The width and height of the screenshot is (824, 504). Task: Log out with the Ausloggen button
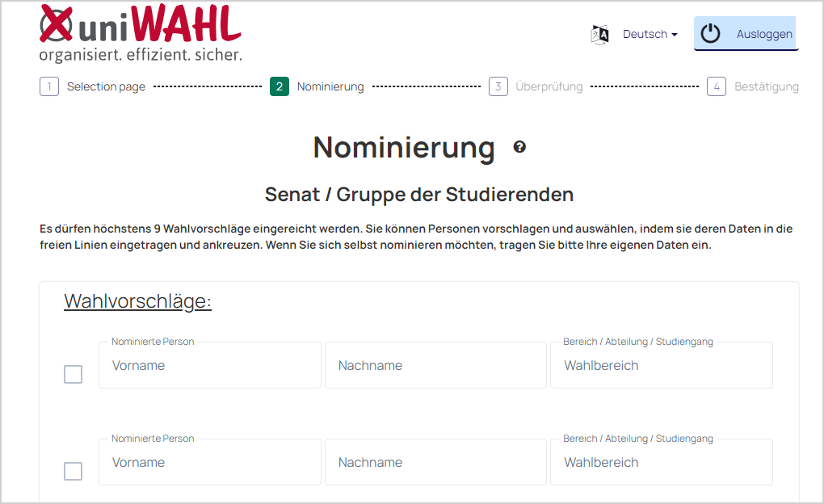tap(746, 34)
